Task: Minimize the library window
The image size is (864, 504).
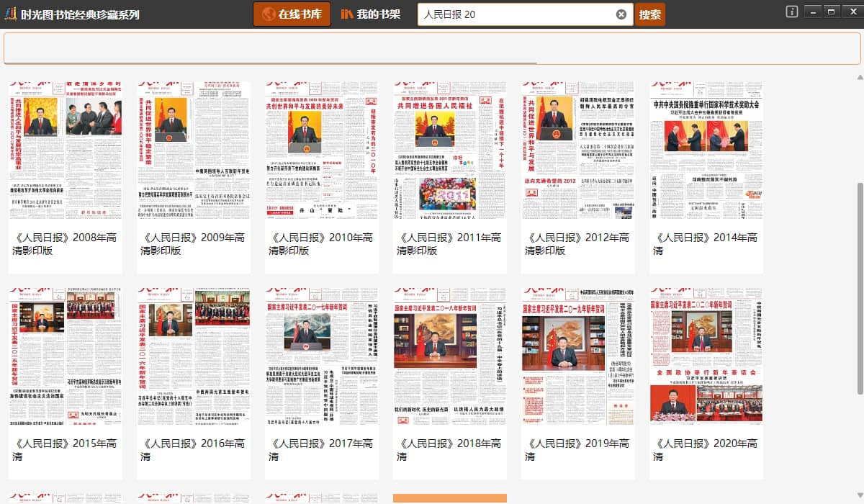Action: coord(812,12)
